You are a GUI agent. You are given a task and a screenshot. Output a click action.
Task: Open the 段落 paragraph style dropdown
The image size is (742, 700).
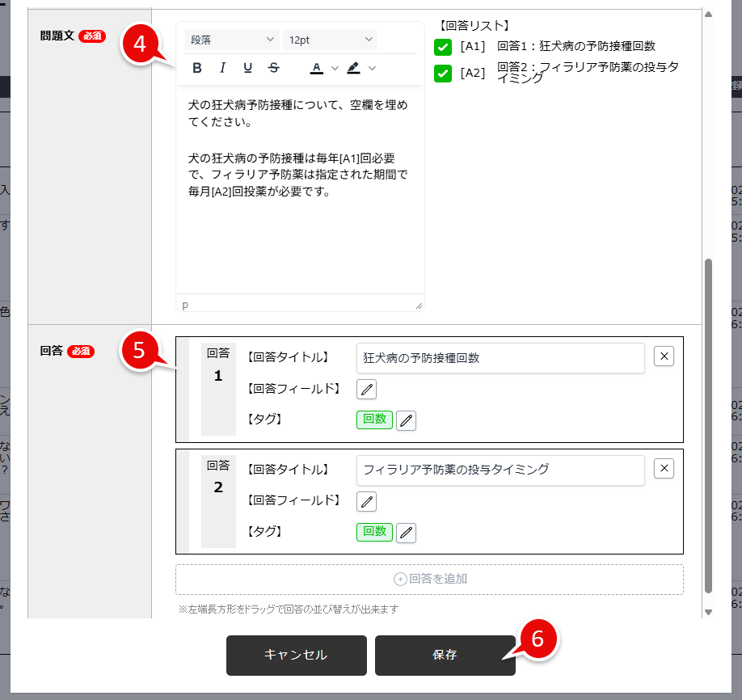231,39
